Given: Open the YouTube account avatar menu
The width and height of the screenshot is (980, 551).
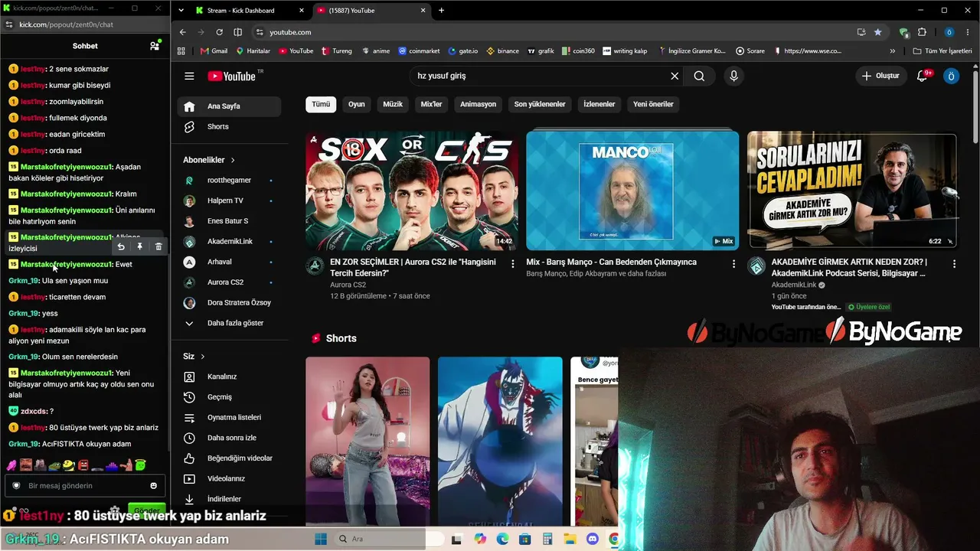Looking at the screenshot, I should click(951, 76).
